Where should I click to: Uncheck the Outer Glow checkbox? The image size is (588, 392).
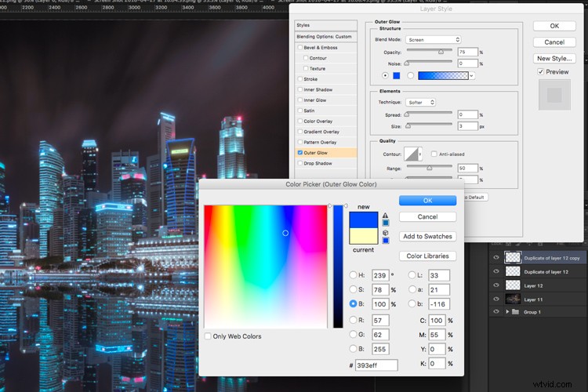coord(300,153)
